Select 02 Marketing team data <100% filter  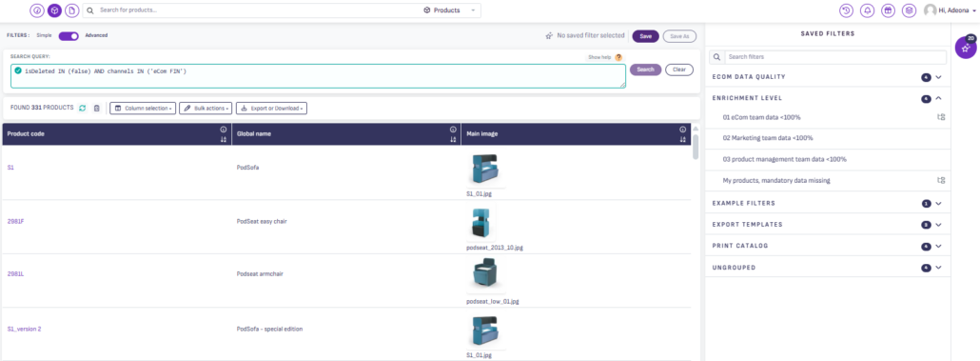coord(768,138)
